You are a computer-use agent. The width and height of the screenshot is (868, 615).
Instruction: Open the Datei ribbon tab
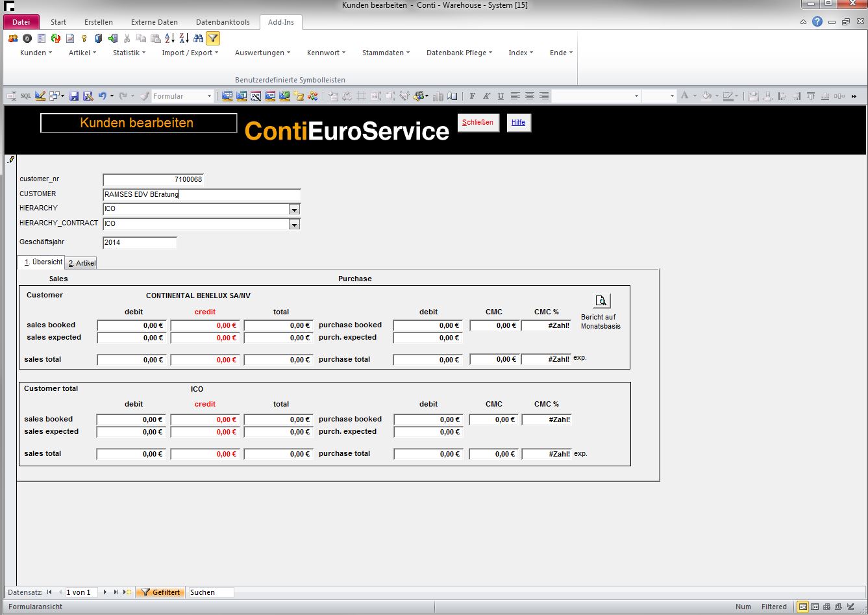(x=21, y=22)
